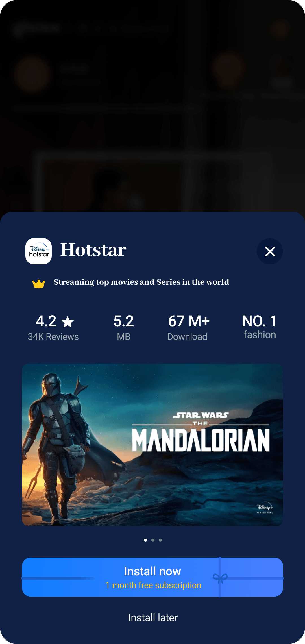Open The Mandalorian preview image
305x644 pixels.
[152, 445]
